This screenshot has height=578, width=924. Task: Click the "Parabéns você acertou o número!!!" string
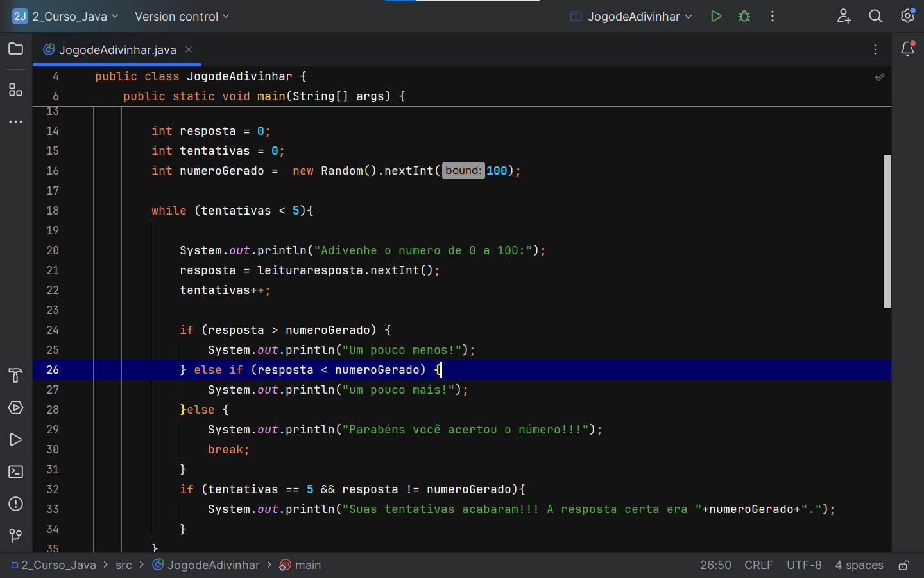466,430
